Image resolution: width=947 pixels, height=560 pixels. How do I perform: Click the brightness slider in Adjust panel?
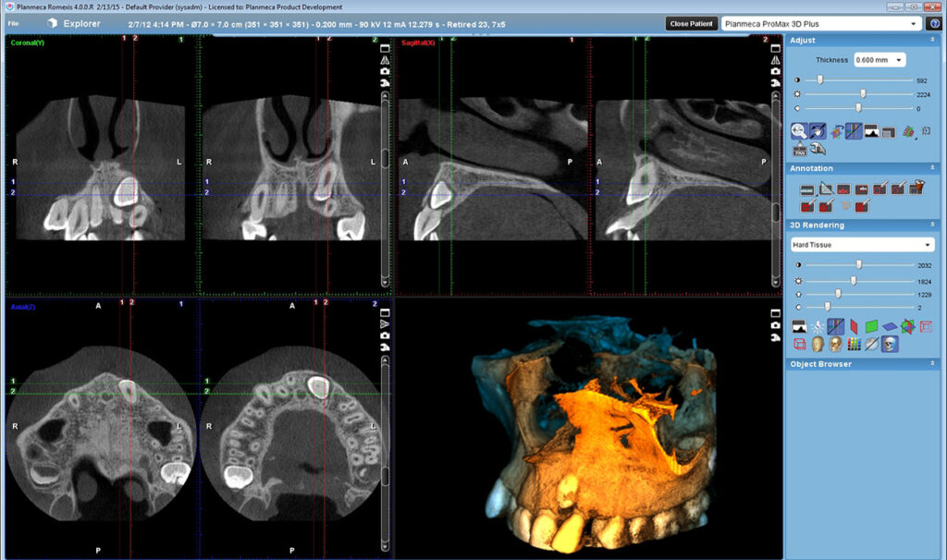863,94
